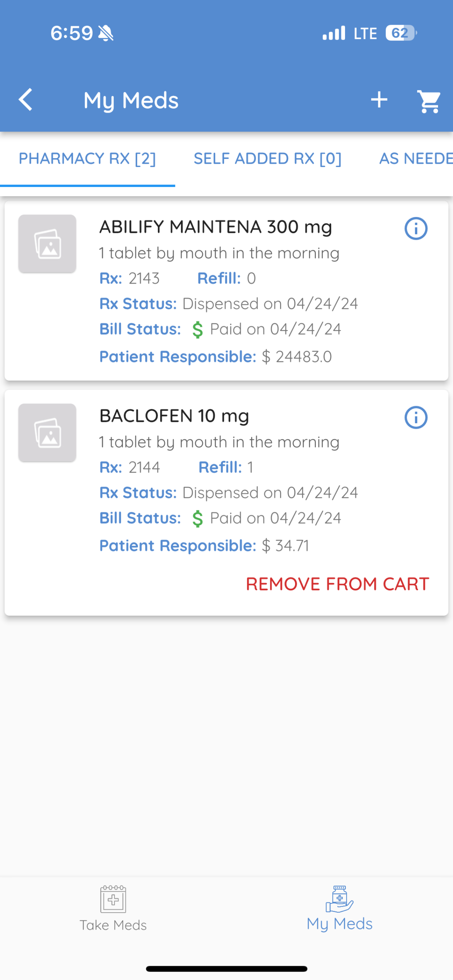Open Take Meds calendar icon
The height and width of the screenshot is (980, 453).
pyautogui.click(x=113, y=899)
